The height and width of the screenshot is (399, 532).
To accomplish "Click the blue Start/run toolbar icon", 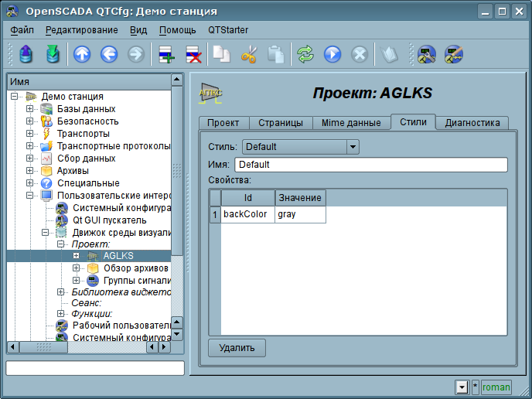I will (x=332, y=54).
